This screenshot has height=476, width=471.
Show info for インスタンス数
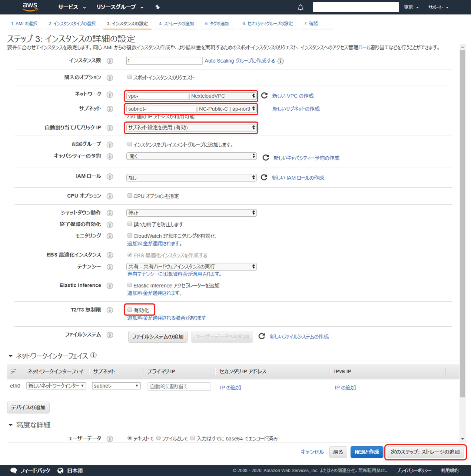pos(110,61)
